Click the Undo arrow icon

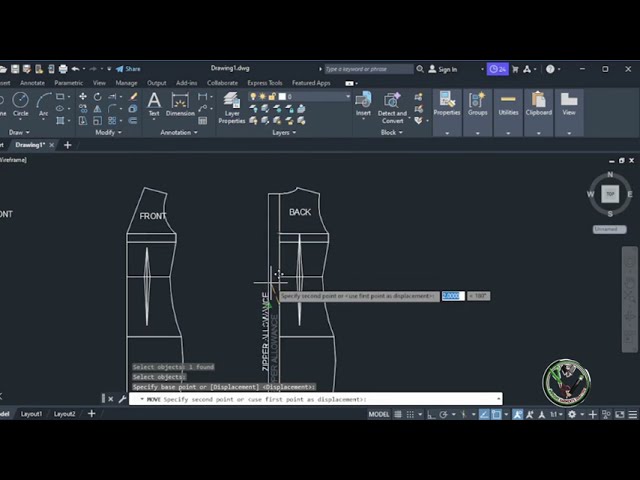point(76,69)
